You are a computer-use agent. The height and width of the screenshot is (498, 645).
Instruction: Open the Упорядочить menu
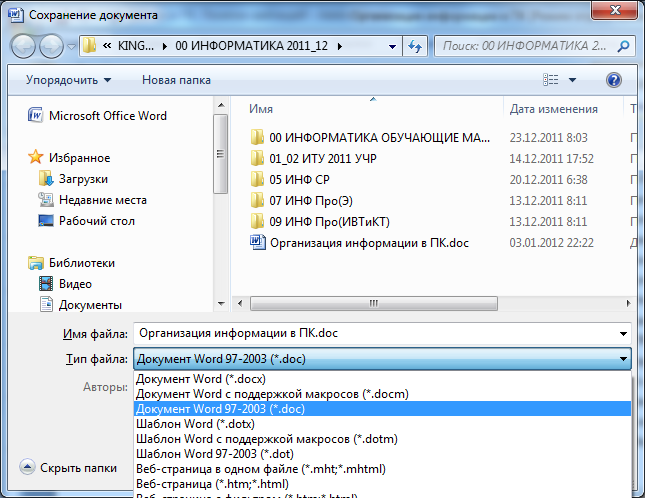click(68, 80)
